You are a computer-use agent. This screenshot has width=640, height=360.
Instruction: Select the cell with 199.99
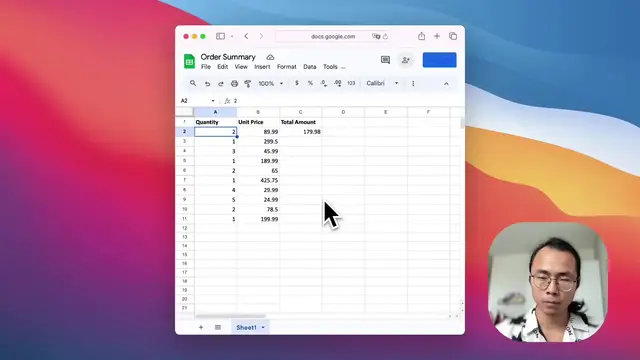pyautogui.click(x=258, y=219)
